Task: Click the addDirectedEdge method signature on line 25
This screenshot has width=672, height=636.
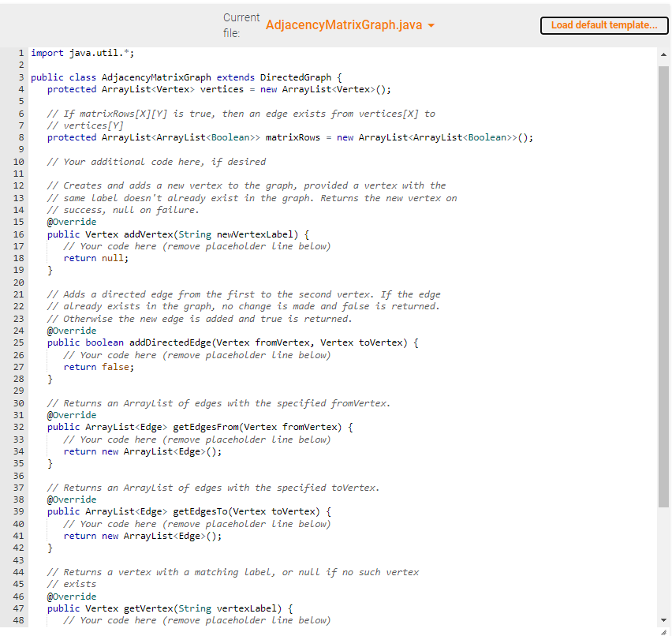Action: point(233,342)
